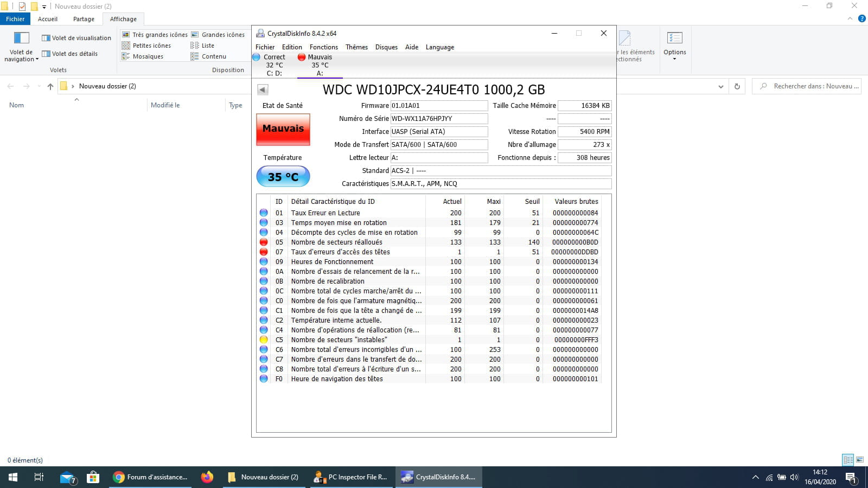Viewport: 868px width, 488px height.
Task: Sort by the Nom column header
Action: tap(16, 105)
